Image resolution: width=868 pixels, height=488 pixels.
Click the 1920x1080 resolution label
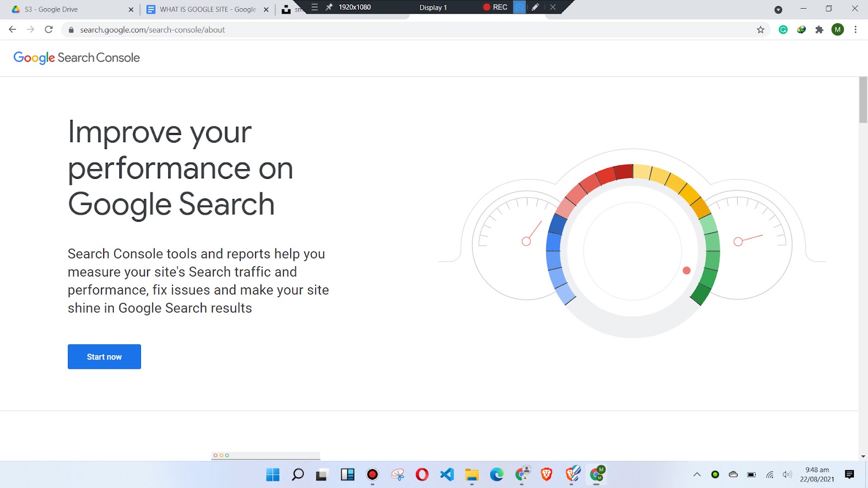(355, 7)
